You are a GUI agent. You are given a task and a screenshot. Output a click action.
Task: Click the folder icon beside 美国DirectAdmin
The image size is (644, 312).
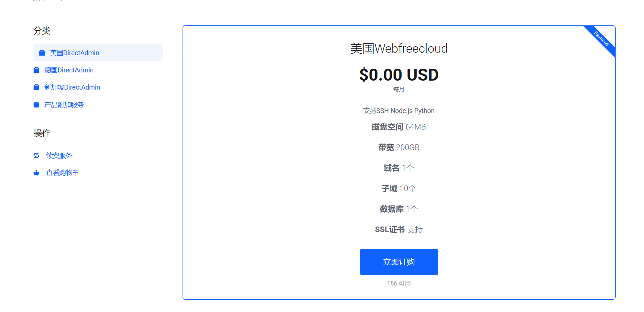(42, 53)
